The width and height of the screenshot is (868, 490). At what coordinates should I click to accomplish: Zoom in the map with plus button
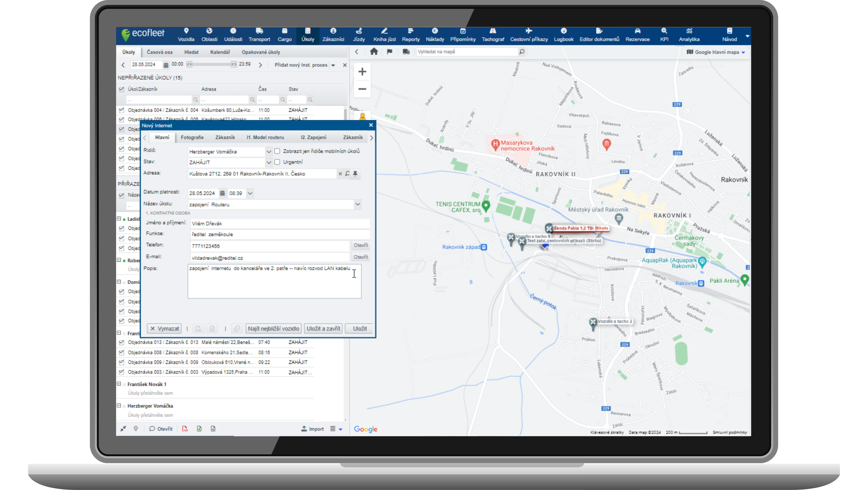click(x=362, y=71)
